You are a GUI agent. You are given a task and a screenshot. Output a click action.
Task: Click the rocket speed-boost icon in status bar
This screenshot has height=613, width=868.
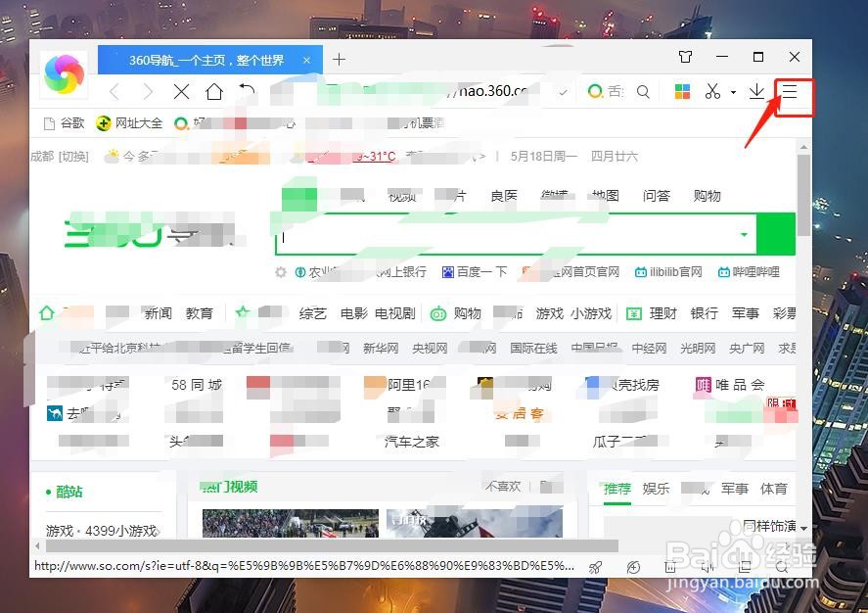click(596, 567)
